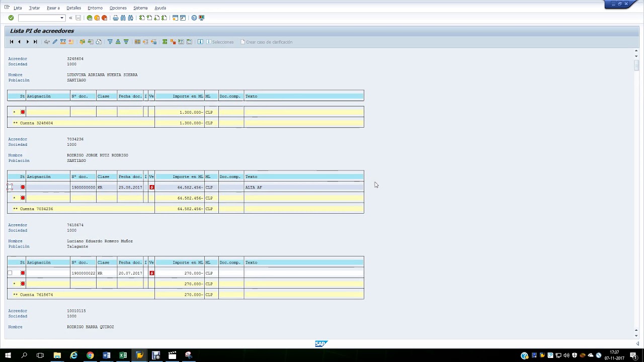644x362 pixels.
Task: Click the date 20.07.2017 cell
Action: click(130, 273)
